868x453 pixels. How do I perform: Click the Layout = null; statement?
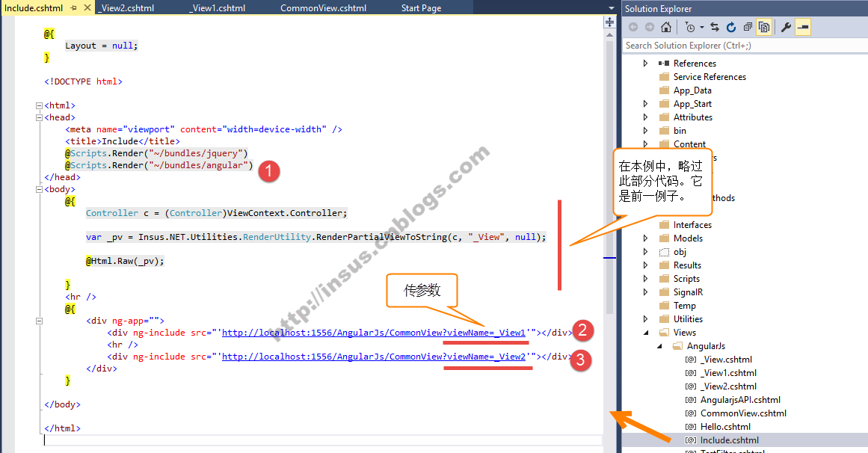(x=101, y=46)
